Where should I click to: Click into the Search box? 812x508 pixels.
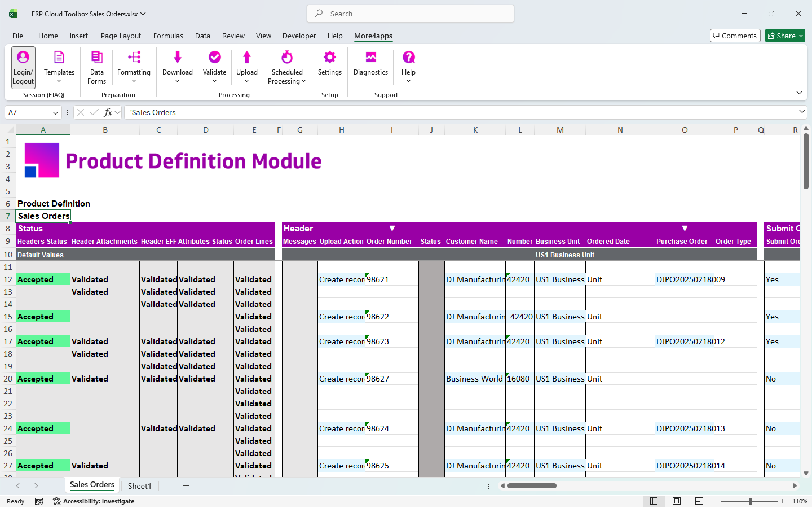411,14
